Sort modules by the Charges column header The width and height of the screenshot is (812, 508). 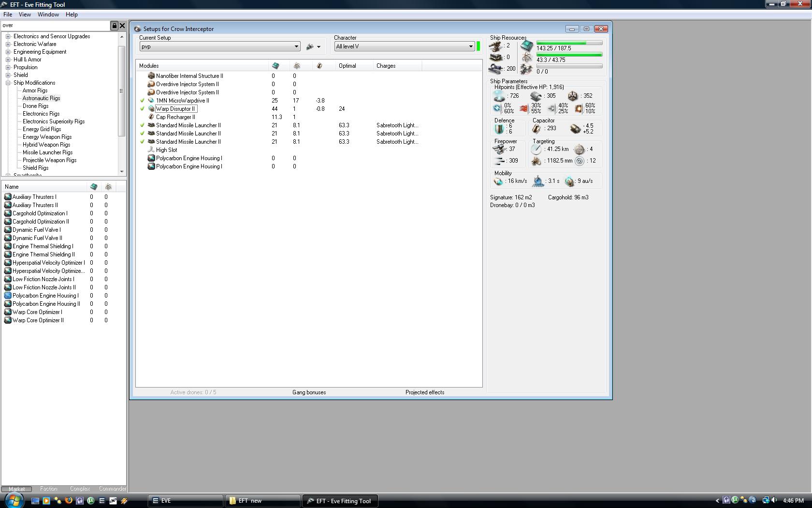(x=398, y=66)
